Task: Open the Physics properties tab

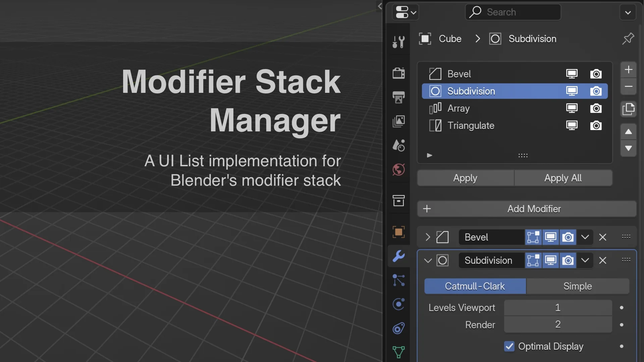Action: (398, 304)
